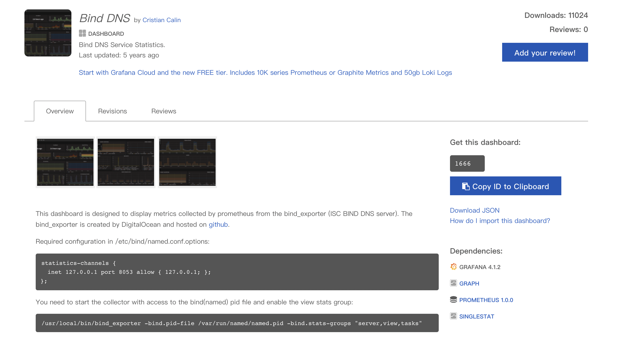Click the clipboard icon on Copy ID button
644x342 pixels.
point(466,186)
